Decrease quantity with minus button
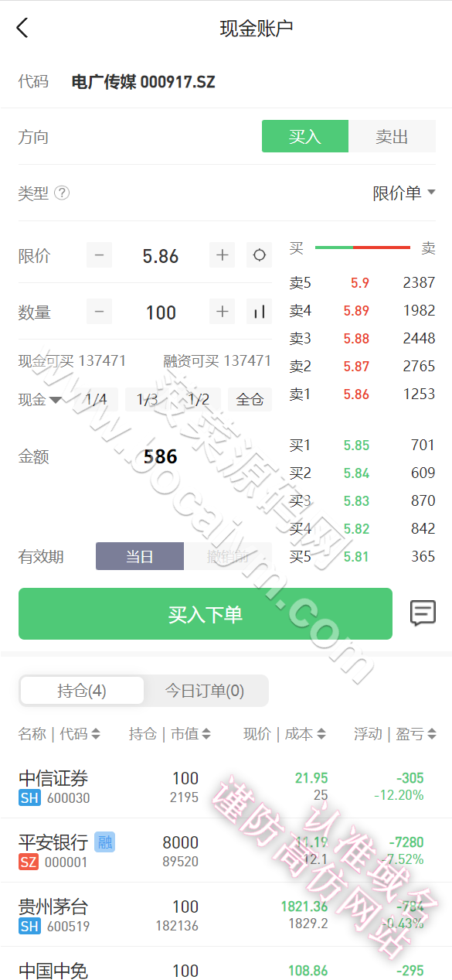Image resolution: width=452 pixels, height=980 pixels. [99, 312]
